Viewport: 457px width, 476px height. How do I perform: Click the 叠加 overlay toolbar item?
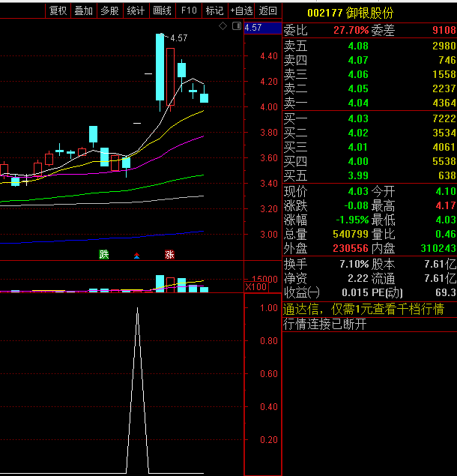point(84,11)
